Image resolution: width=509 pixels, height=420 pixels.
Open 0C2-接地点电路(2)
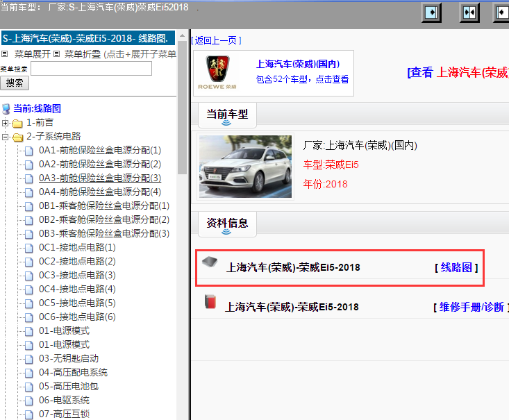[77, 261]
